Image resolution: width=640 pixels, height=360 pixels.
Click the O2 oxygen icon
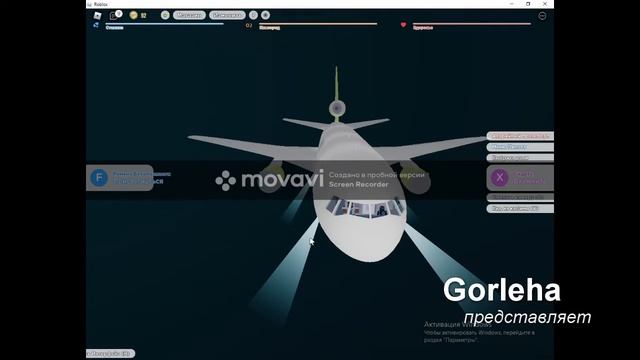[x=249, y=25]
